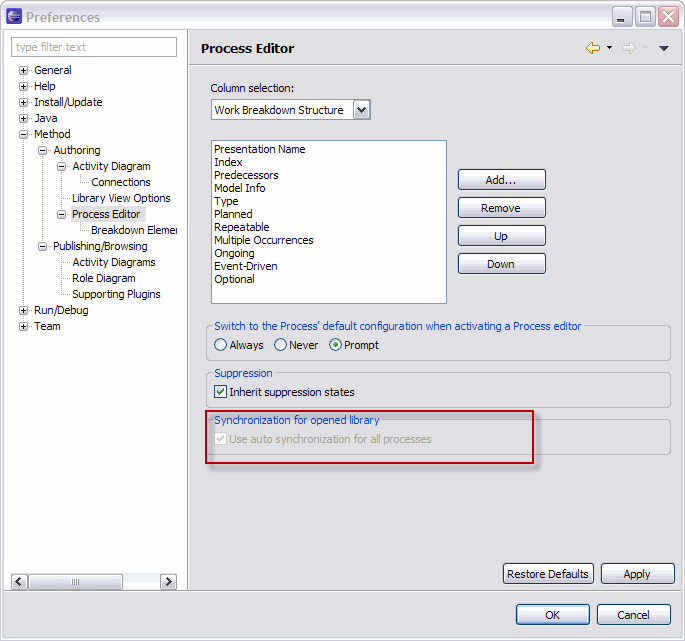The width and height of the screenshot is (685, 641).
Task: Open the back history dropdown arrow
Action: click(609, 48)
